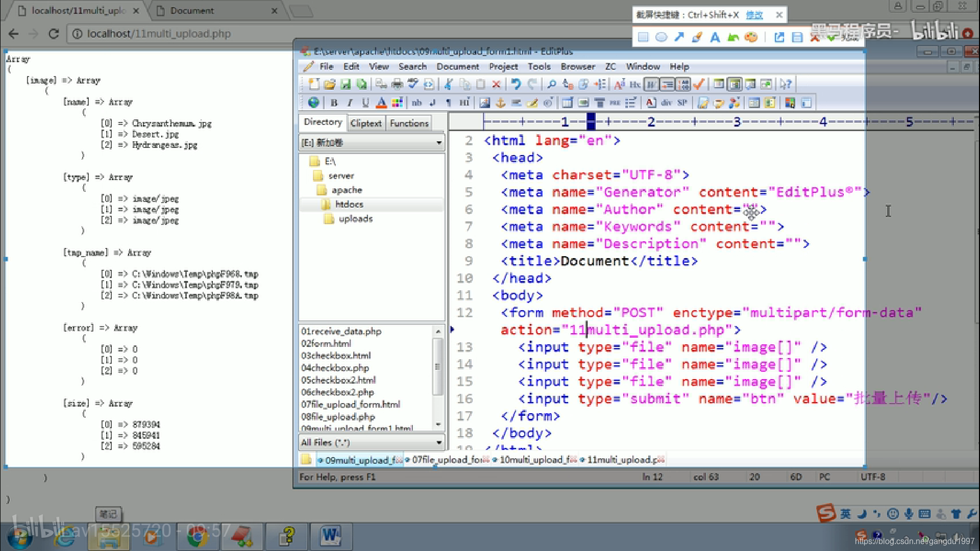Select the uploads folder in directory tree
Viewport: 980px width, 551px height.
(x=355, y=219)
